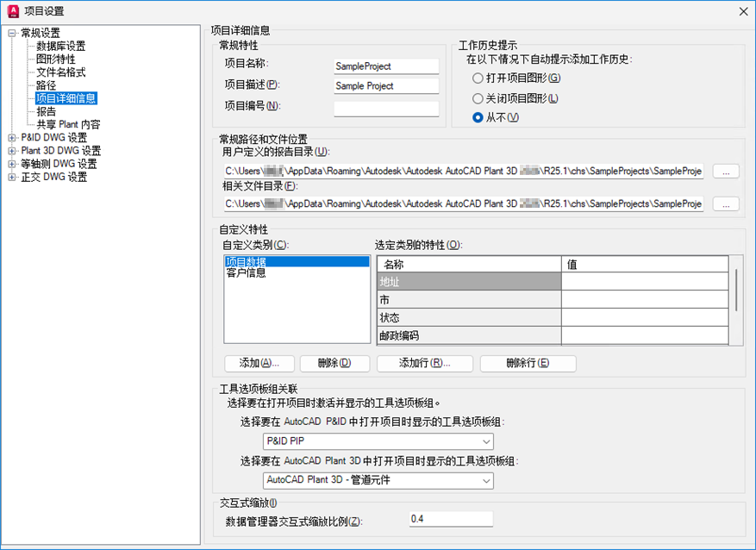
Task: Select the 打开项目图形 radio button
Action: (x=478, y=78)
